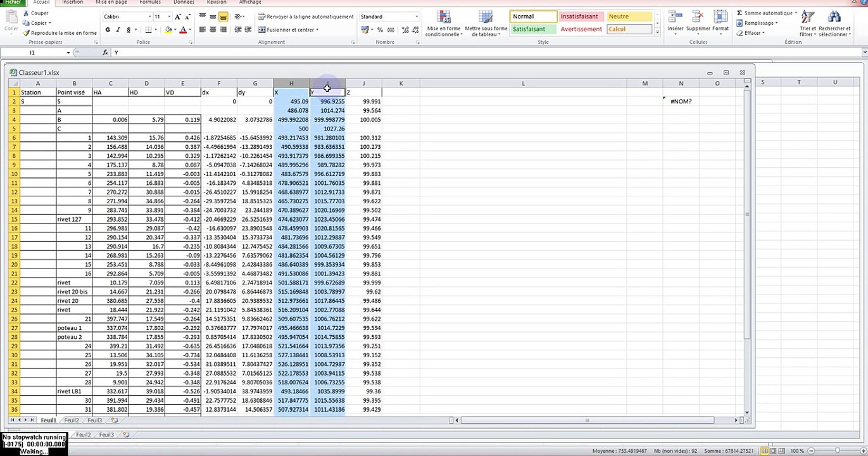Click the text orientation icon
The height and width of the screenshot is (456, 868).
tap(239, 16)
